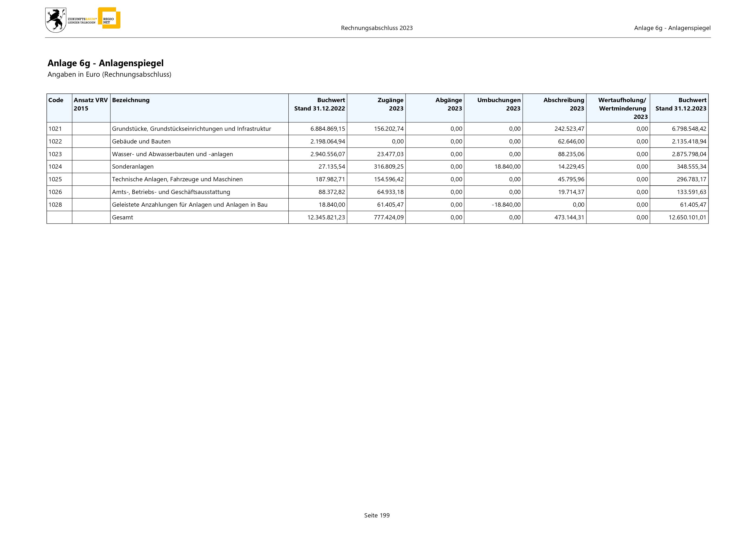756x535 pixels.
Task: Click the Gesamt row label
Action: (x=123, y=218)
